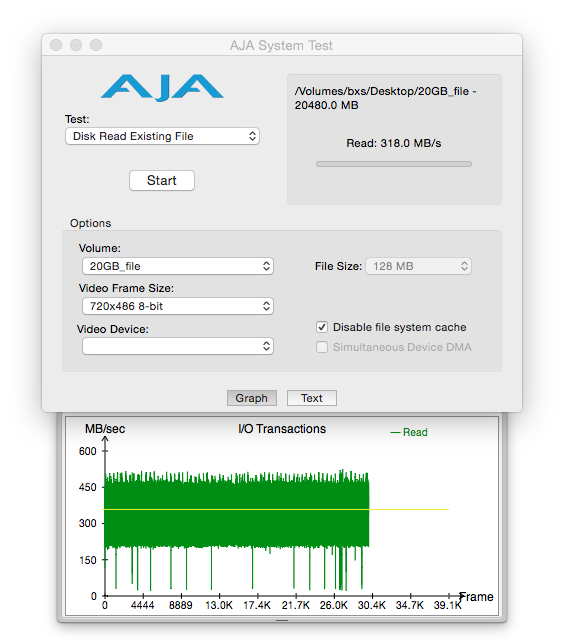Toggle Disable file system cache checkbox
This screenshot has height=644, width=564.
click(322, 327)
